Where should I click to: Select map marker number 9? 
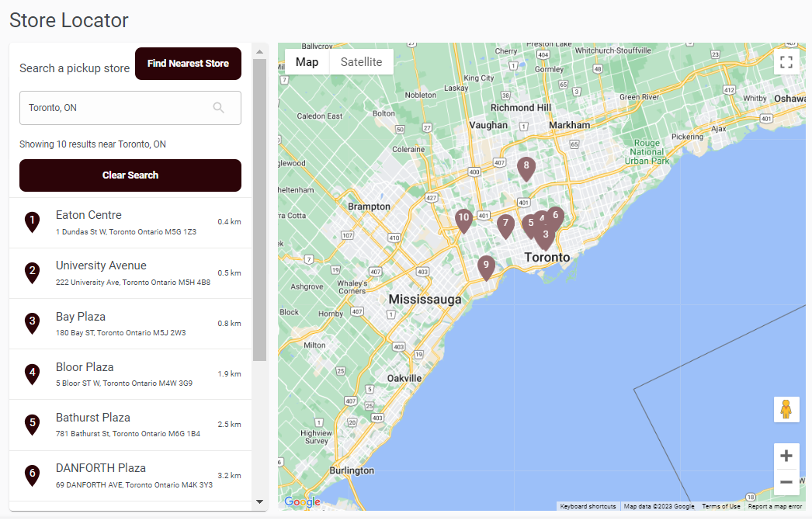486,268
